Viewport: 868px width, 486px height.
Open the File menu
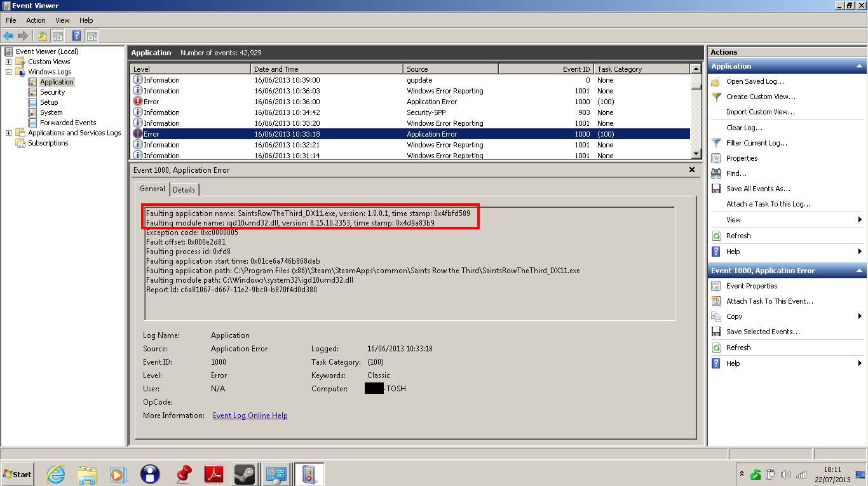click(x=11, y=20)
